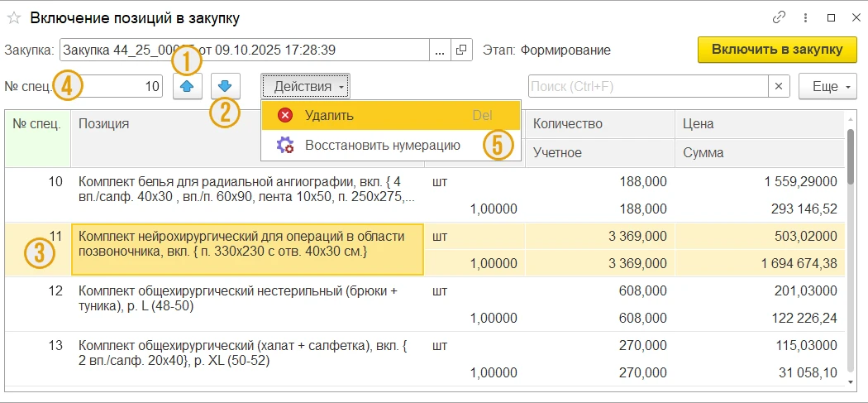
Task: Choose Восстановить нумерацию menu item
Action: click(x=391, y=146)
